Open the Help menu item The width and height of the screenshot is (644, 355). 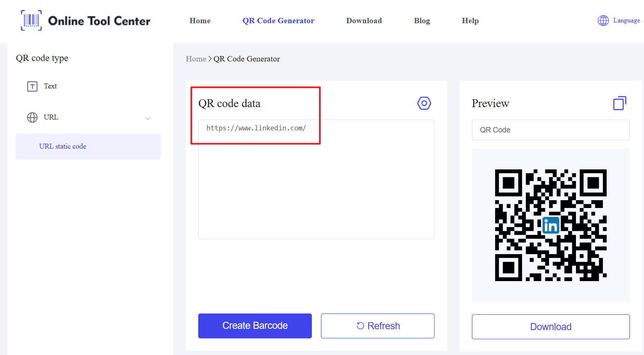(x=470, y=21)
